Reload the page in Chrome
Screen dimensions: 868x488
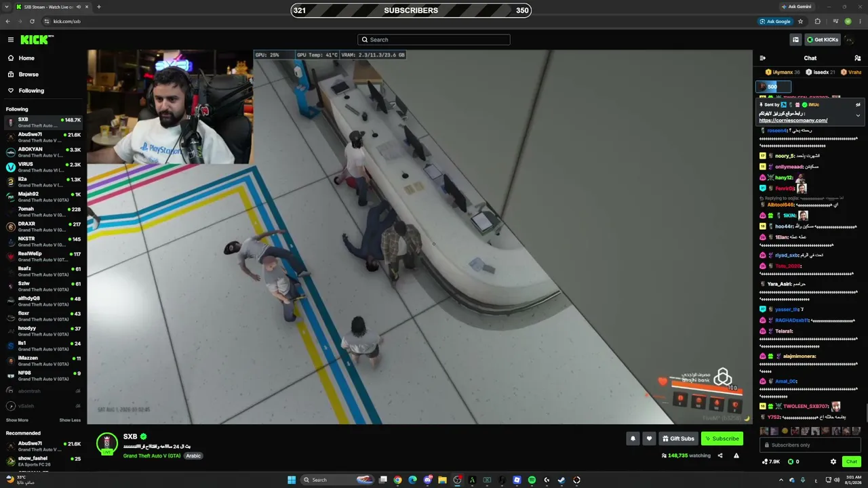coord(32,21)
